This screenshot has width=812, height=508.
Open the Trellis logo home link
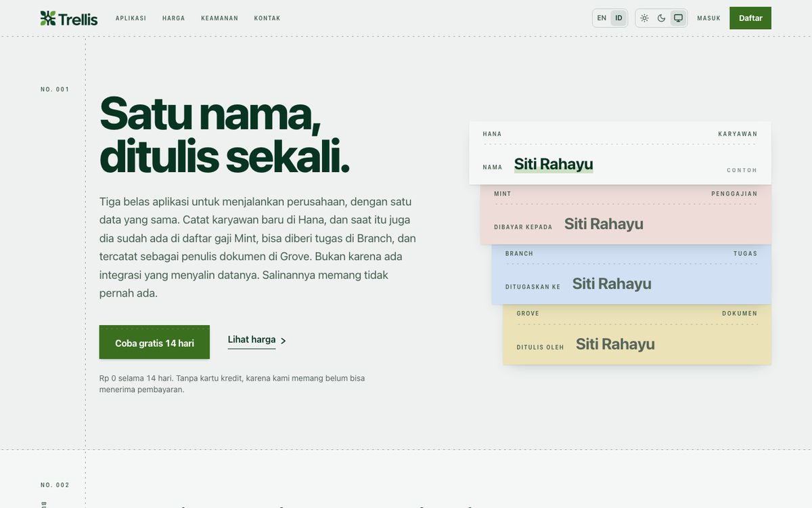coord(69,18)
